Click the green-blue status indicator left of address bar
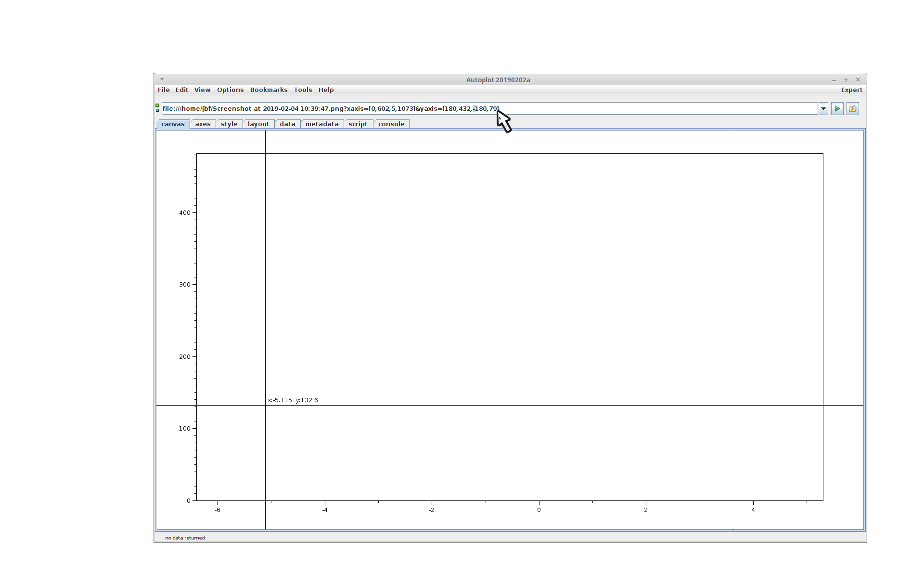This screenshot has width=924, height=578. (157, 108)
